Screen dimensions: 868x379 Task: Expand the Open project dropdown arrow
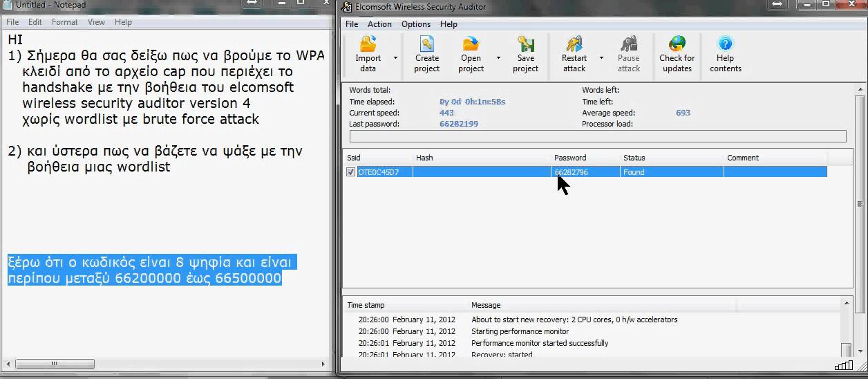[x=498, y=58]
